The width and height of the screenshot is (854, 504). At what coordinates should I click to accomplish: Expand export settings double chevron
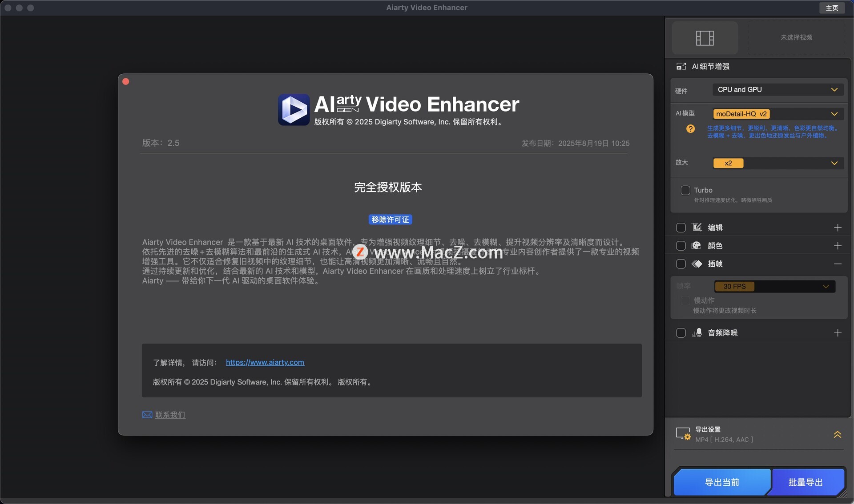837,434
